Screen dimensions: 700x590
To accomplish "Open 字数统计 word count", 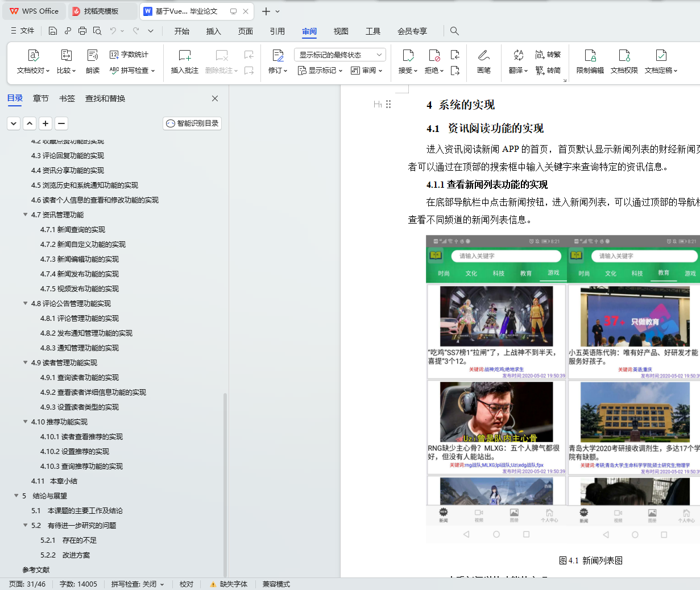I will pyautogui.click(x=129, y=55).
